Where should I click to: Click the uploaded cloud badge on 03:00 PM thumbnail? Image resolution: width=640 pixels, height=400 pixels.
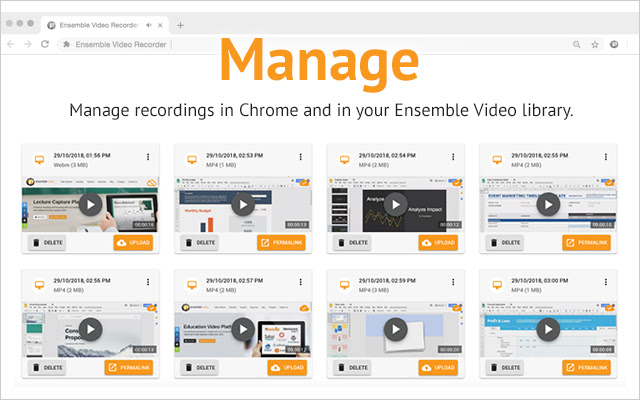(609, 308)
